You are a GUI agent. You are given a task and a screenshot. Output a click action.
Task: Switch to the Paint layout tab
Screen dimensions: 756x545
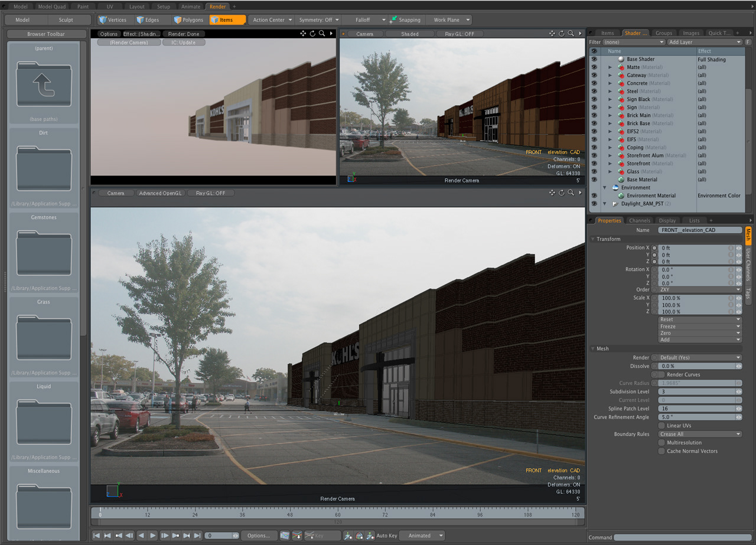(x=83, y=6)
